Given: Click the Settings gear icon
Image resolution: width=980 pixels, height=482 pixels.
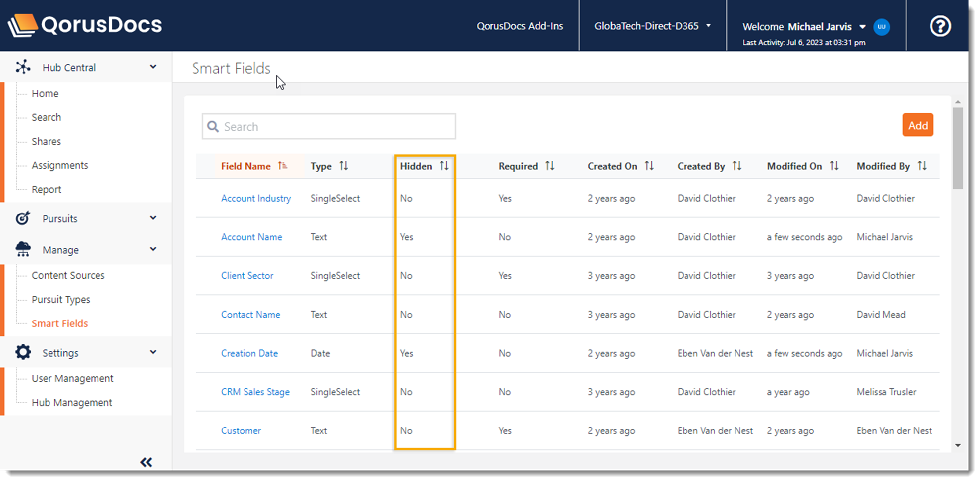Looking at the screenshot, I should (x=23, y=352).
